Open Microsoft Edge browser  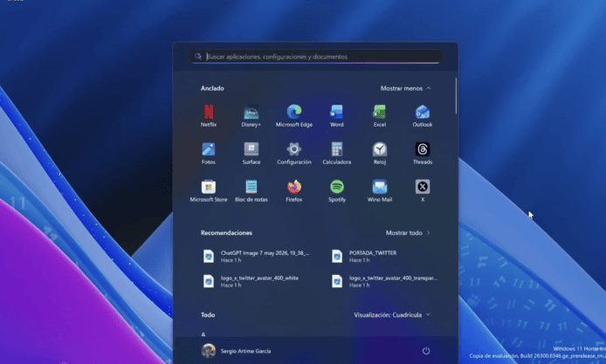(294, 115)
